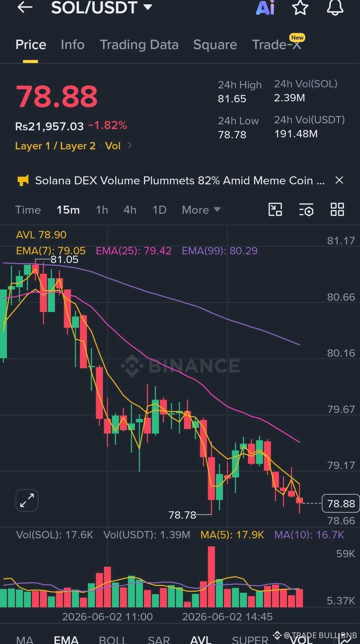Image resolution: width=360 pixels, height=644 pixels.
Task: Select the 4h interval
Action: pyautogui.click(x=130, y=210)
